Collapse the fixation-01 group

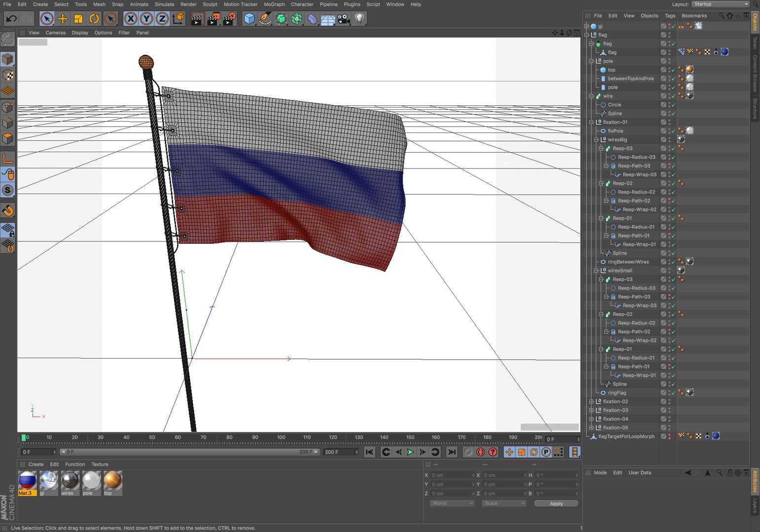[591, 122]
